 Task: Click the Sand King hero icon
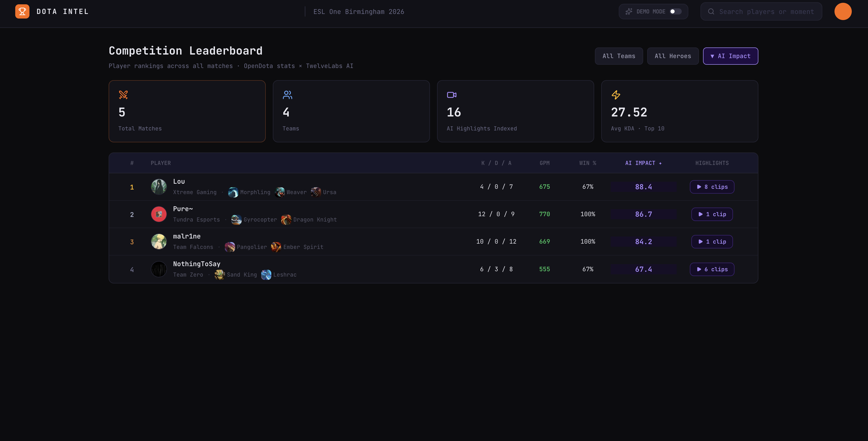pyautogui.click(x=220, y=275)
